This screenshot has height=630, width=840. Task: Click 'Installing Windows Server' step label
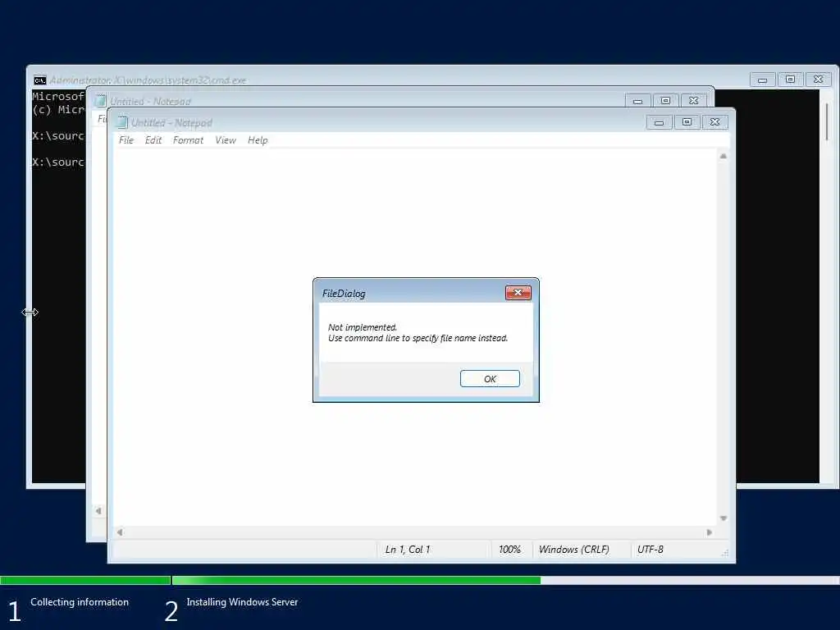[x=242, y=602]
